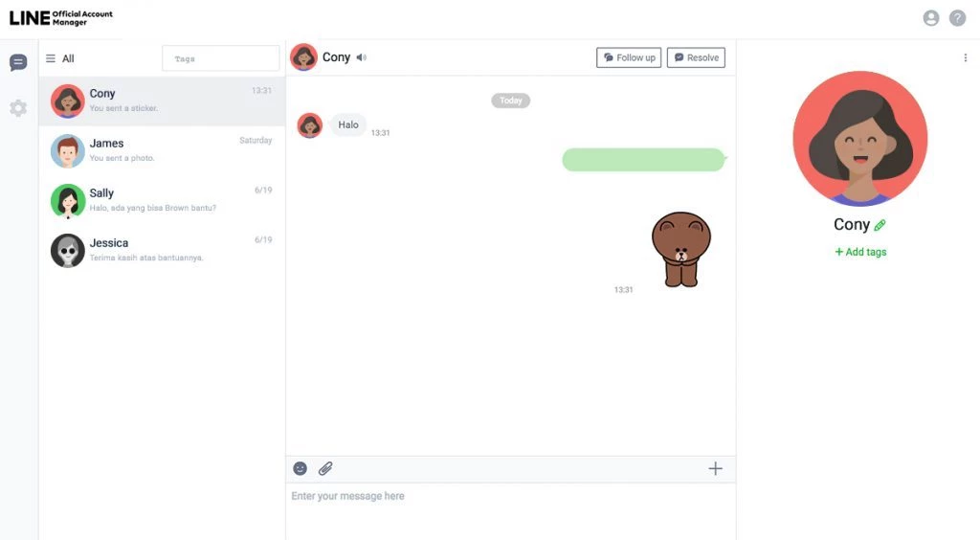This screenshot has width=980, height=540.
Task: Select Sally's chat in the list
Action: 162,201
